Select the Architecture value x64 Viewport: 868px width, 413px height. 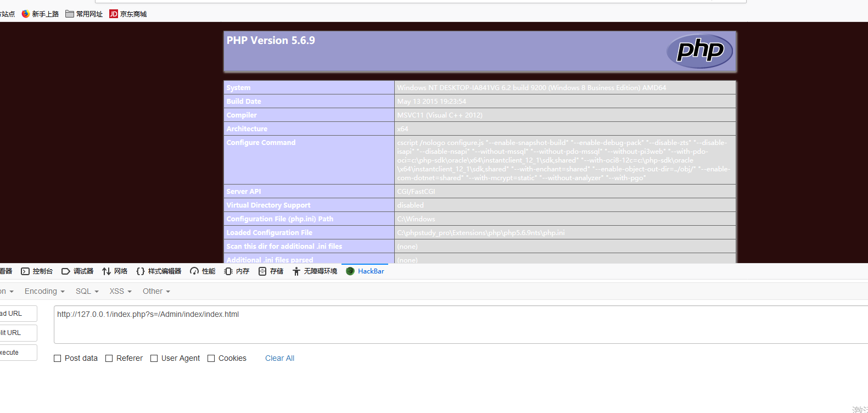(402, 129)
